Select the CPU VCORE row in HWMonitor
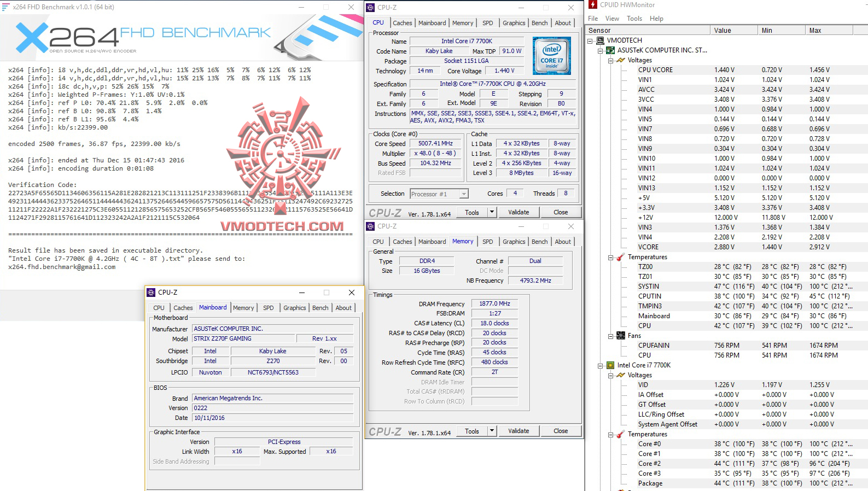The image size is (868, 491). pyautogui.click(x=727, y=70)
